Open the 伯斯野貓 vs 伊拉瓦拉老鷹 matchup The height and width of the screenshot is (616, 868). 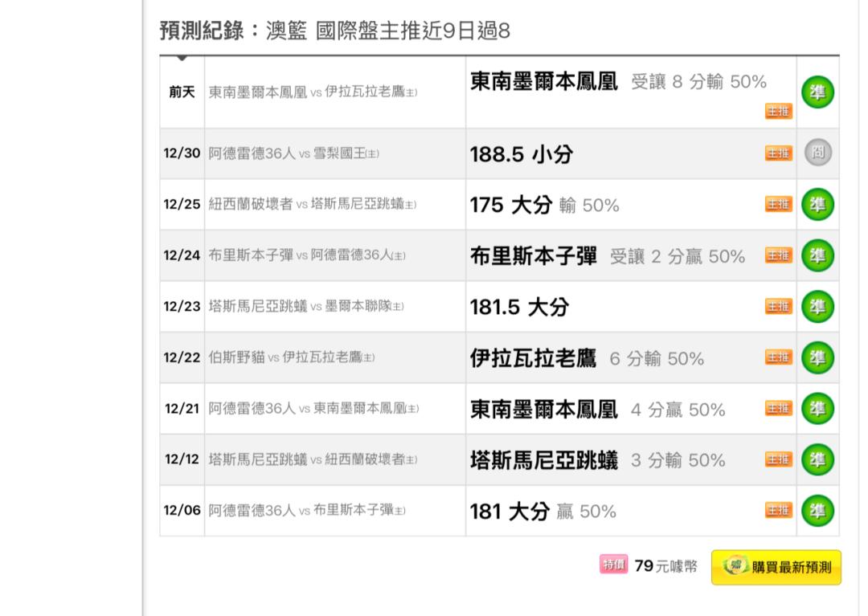pyautogui.click(x=291, y=357)
